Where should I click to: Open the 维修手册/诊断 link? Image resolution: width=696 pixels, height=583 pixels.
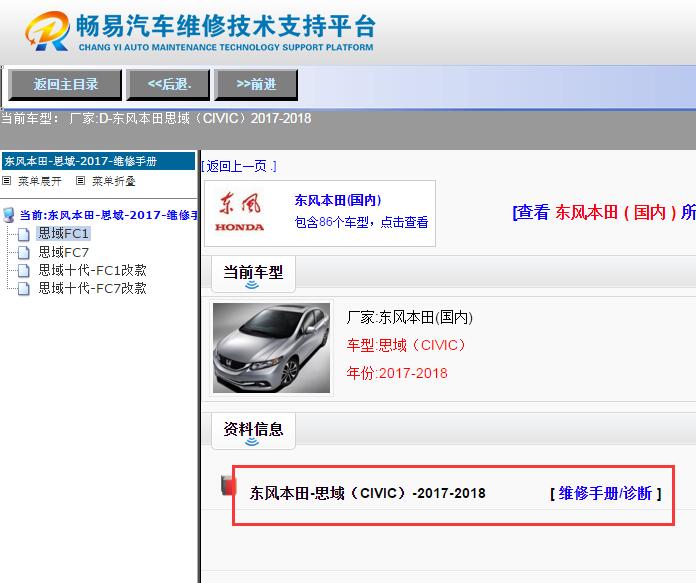pyautogui.click(x=605, y=493)
